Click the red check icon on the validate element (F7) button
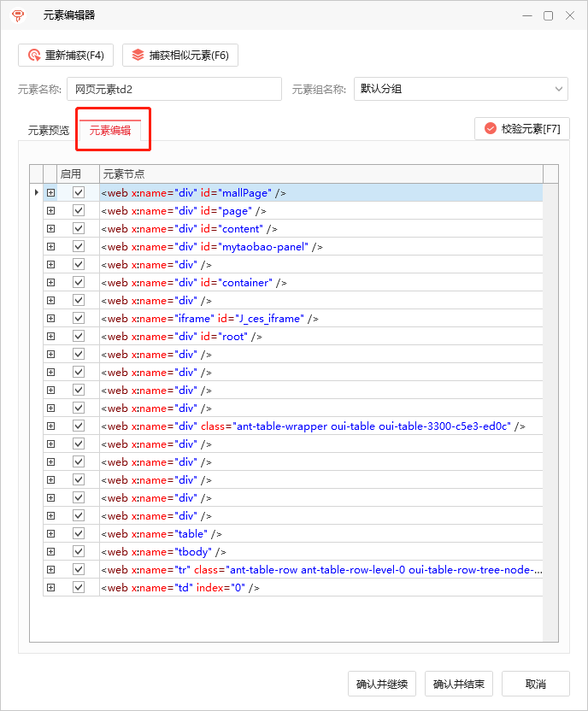This screenshot has height=711, width=588. (491, 129)
